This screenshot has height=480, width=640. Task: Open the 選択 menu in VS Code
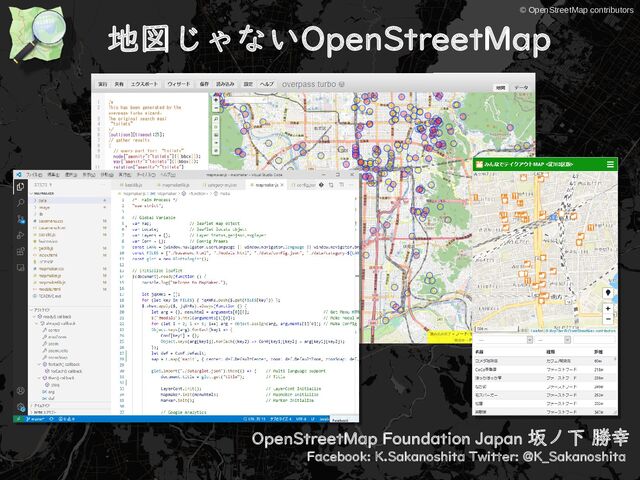tap(71, 175)
